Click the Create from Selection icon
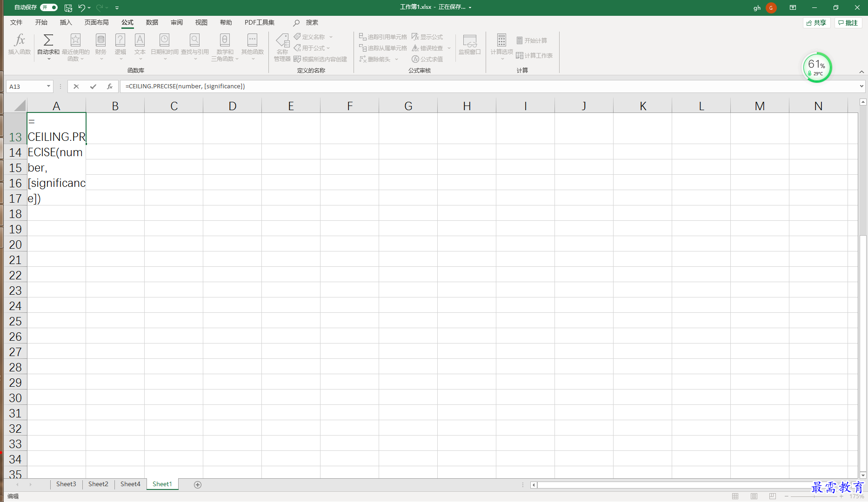 tap(297, 59)
